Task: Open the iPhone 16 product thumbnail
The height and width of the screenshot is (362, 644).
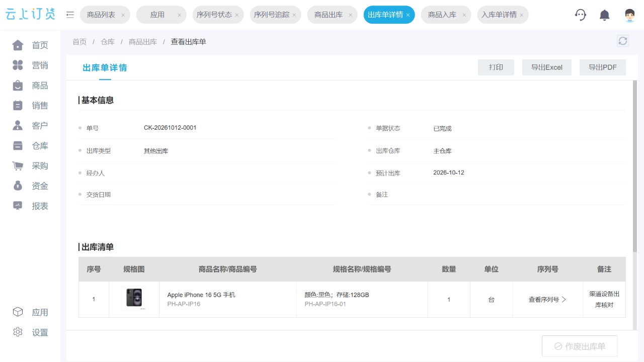Action: pyautogui.click(x=134, y=298)
